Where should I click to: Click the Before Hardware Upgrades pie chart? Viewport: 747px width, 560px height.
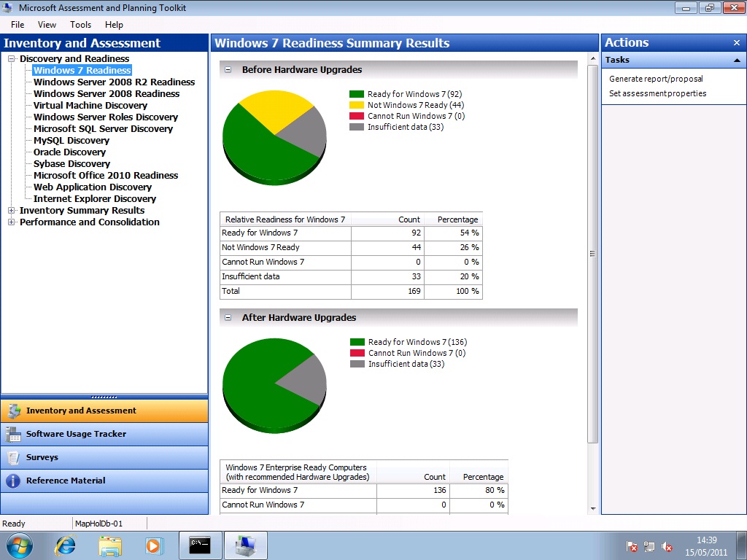pos(274,138)
